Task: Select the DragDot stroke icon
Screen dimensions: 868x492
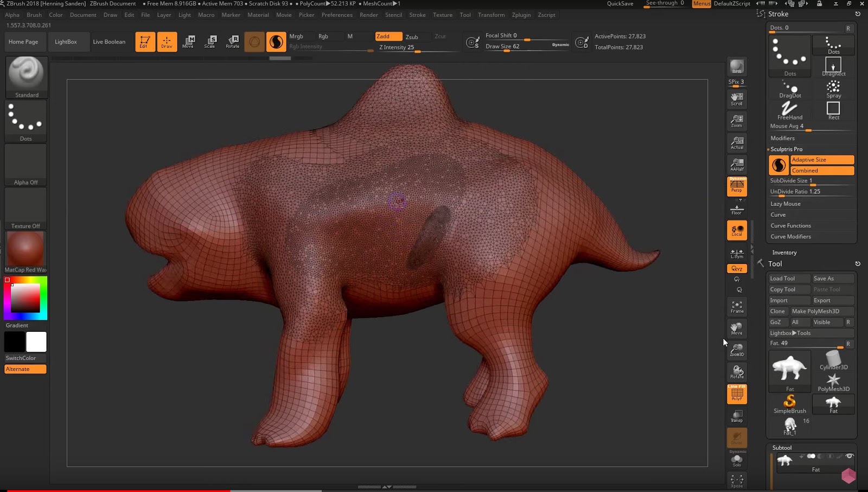Action: (x=790, y=89)
